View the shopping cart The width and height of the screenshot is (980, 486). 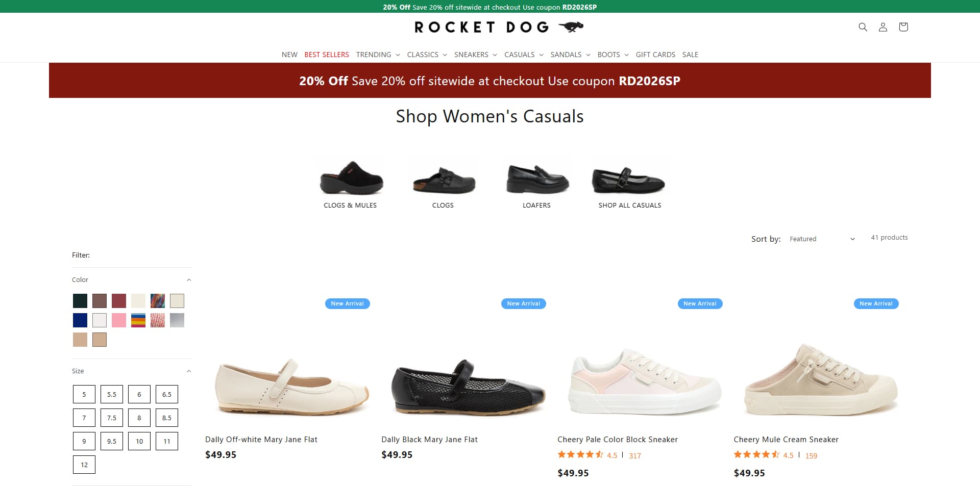pyautogui.click(x=903, y=27)
